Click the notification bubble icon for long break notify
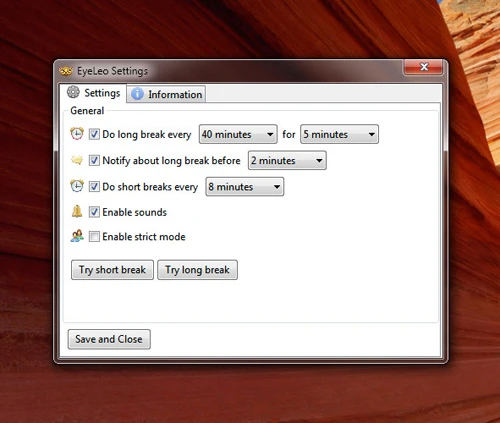 (x=77, y=160)
